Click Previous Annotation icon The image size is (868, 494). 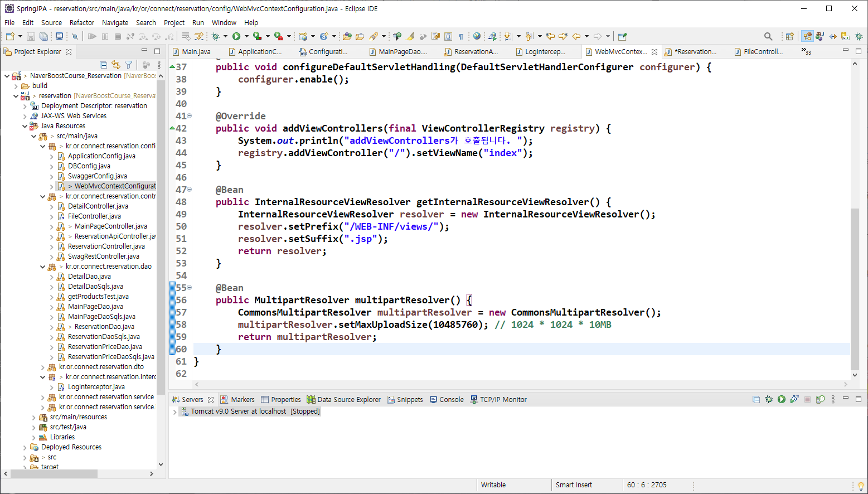[529, 36]
